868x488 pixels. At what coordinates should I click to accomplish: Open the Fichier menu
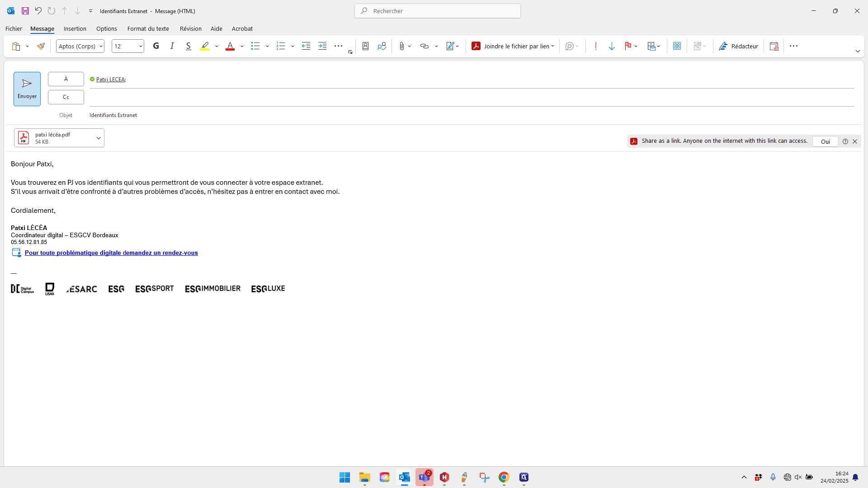(14, 28)
